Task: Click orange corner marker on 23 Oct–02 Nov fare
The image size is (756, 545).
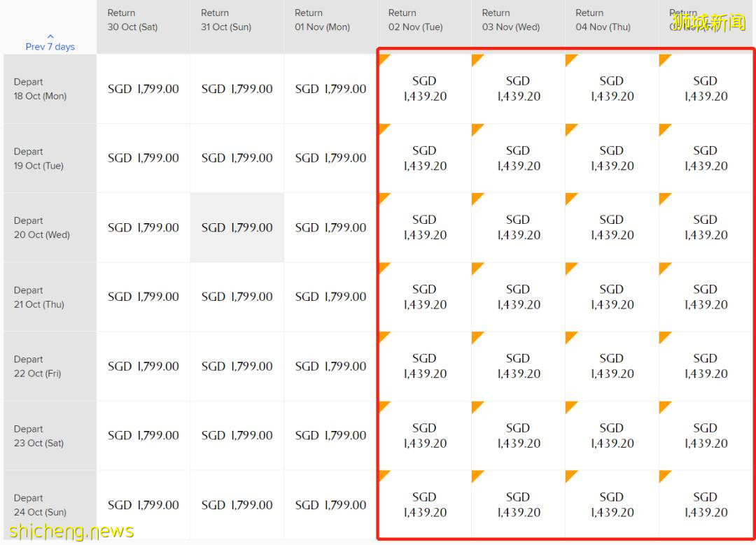Action: pos(383,406)
